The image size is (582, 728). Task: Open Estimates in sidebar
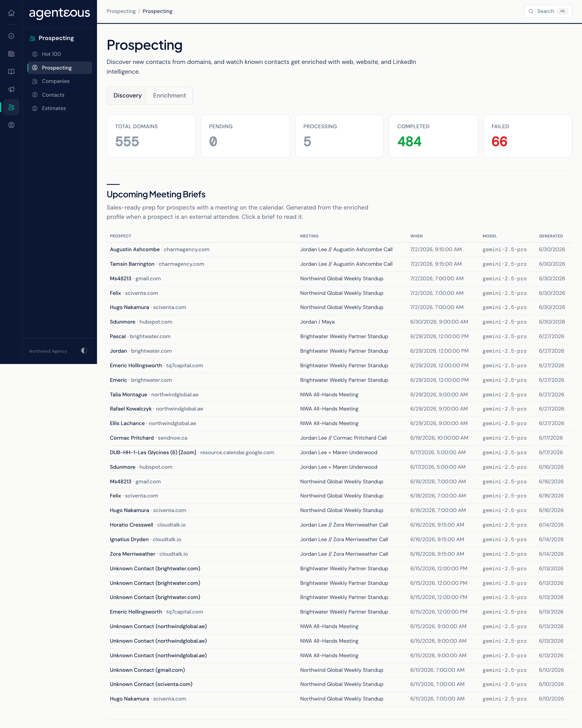coord(60,108)
